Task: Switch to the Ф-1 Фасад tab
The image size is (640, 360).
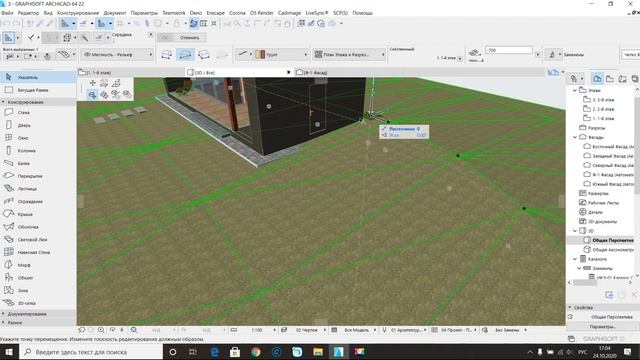Action: tap(312, 73)
